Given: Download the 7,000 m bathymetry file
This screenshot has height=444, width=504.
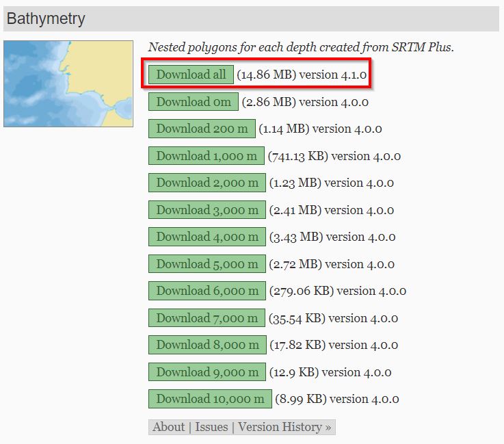Looking at the screenshot, I should click(x=207, y=318).
